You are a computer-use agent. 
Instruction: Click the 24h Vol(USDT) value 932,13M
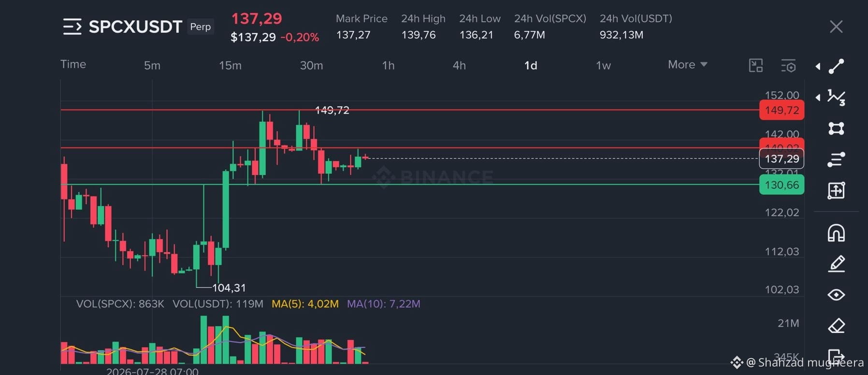tap(622, 35)
